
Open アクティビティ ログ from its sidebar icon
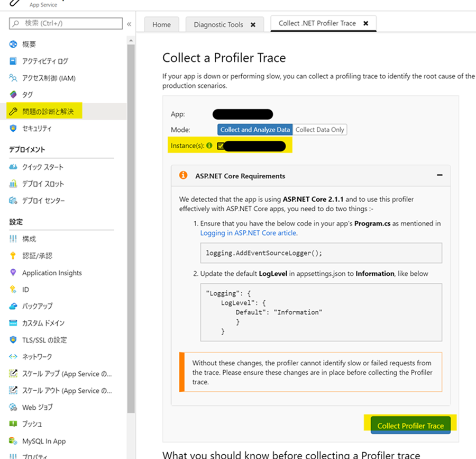tap(13, 61)
